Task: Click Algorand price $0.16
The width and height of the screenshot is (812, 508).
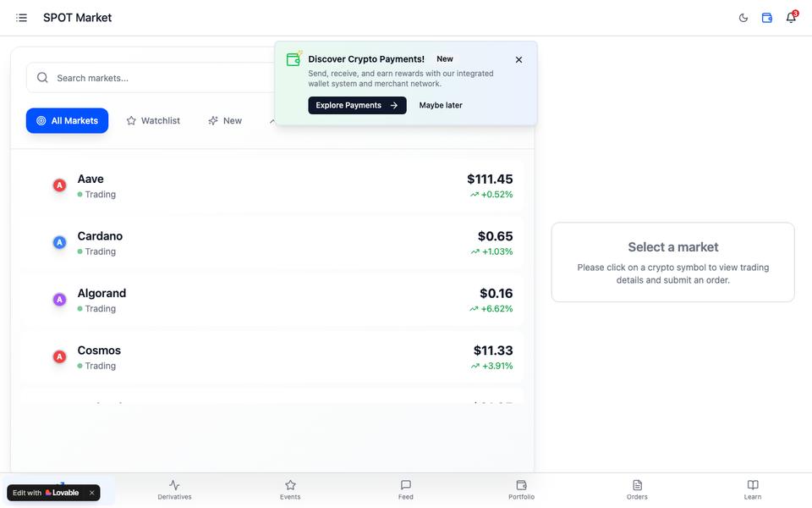Action: tap(497, 293)
